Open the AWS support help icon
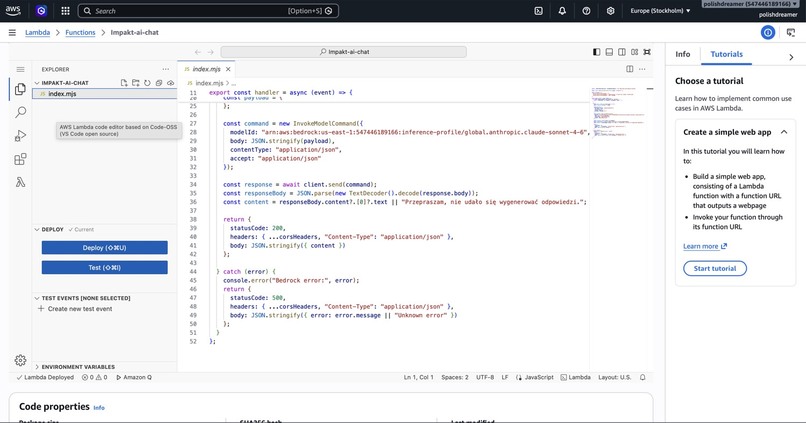 586,10
